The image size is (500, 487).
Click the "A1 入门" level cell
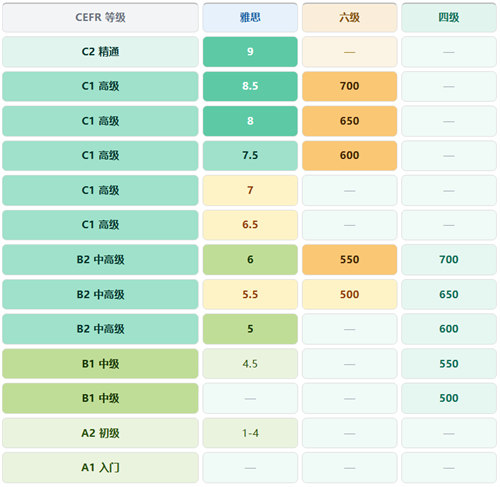click(x=100, y=468)
